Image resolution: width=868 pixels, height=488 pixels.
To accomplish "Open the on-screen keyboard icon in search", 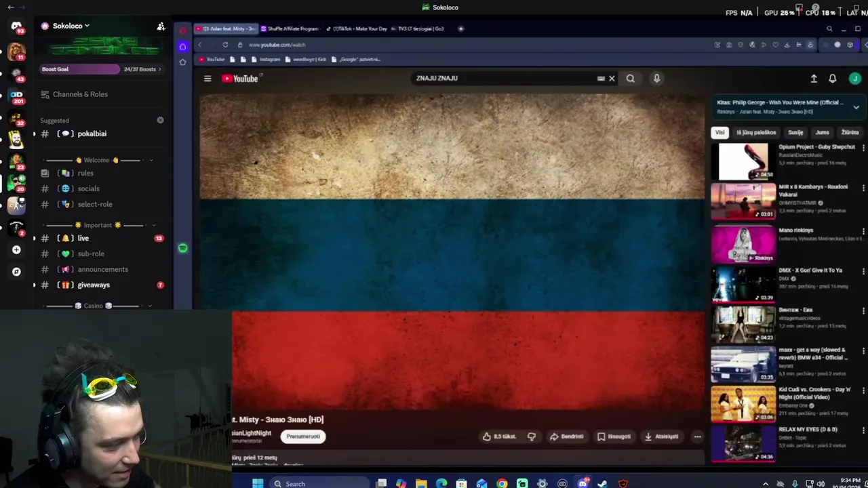I will coord(601,79).
